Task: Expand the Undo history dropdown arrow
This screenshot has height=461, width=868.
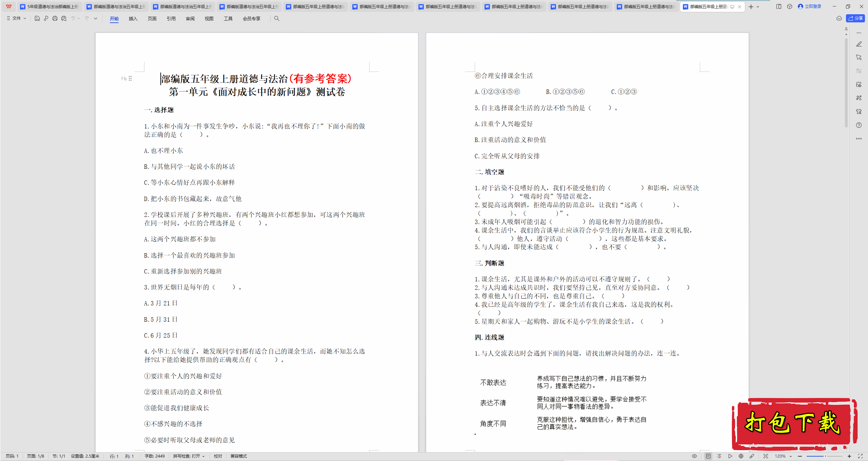Action: point(79,19)
